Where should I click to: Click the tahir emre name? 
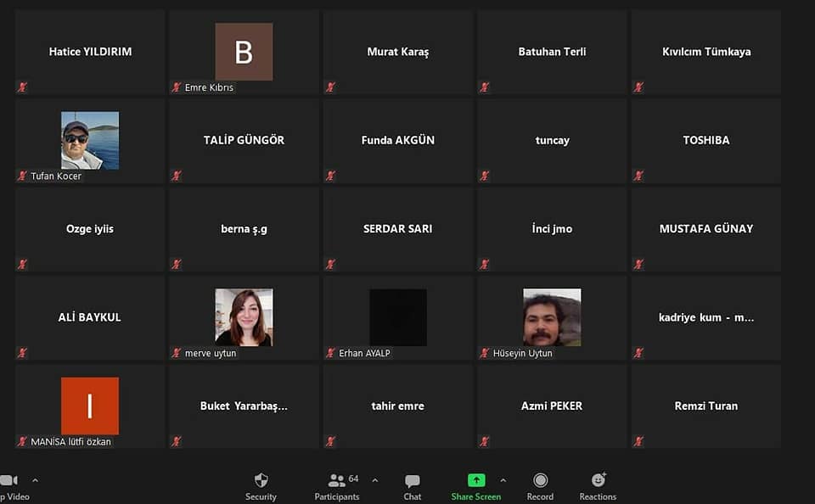398,406
